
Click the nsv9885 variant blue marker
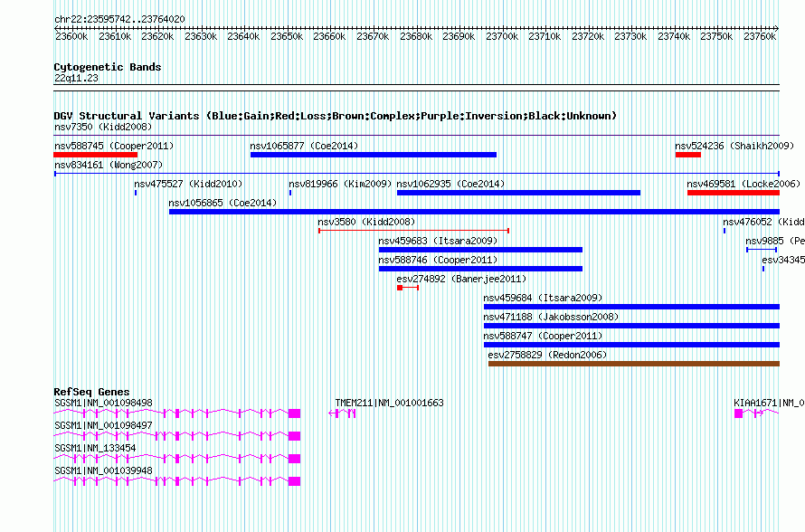click(x=762, y=250)
